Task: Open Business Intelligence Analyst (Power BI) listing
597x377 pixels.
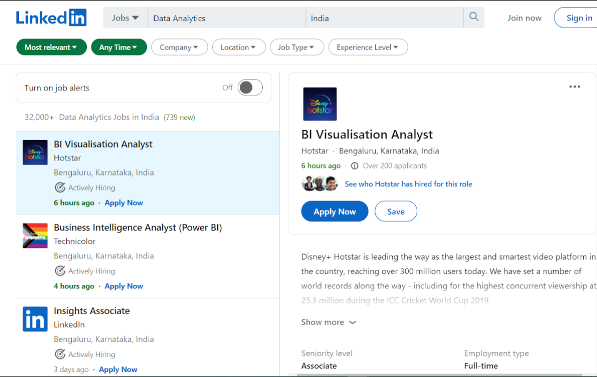Action: coord(138,227)
